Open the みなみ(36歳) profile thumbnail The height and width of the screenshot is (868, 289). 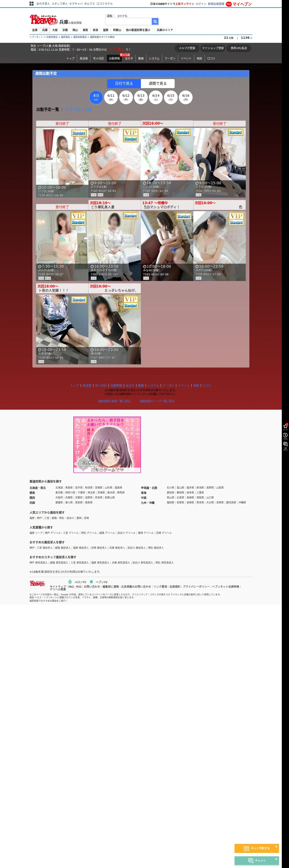[x=167, y=246]
